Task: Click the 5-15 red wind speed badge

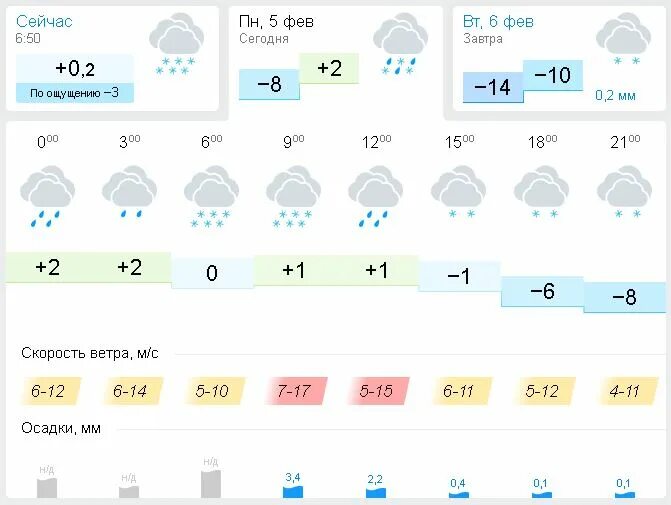Action: [x=377, y=391]
